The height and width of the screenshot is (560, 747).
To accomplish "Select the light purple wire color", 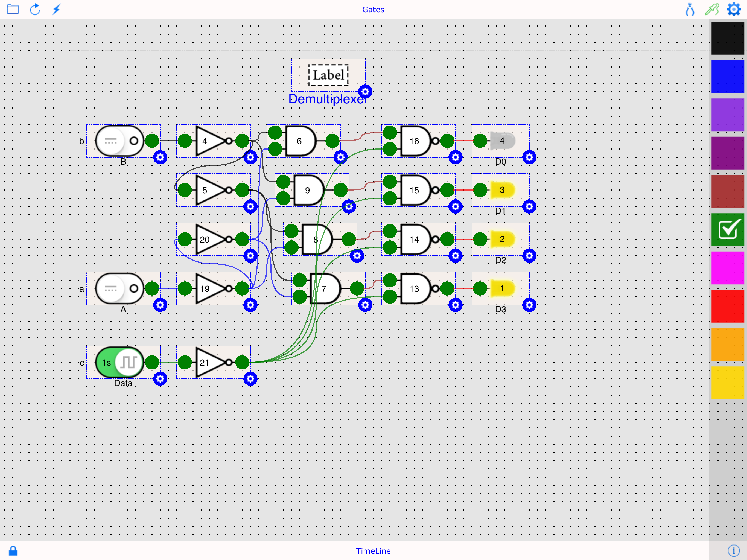I will (x=727, y=115).
